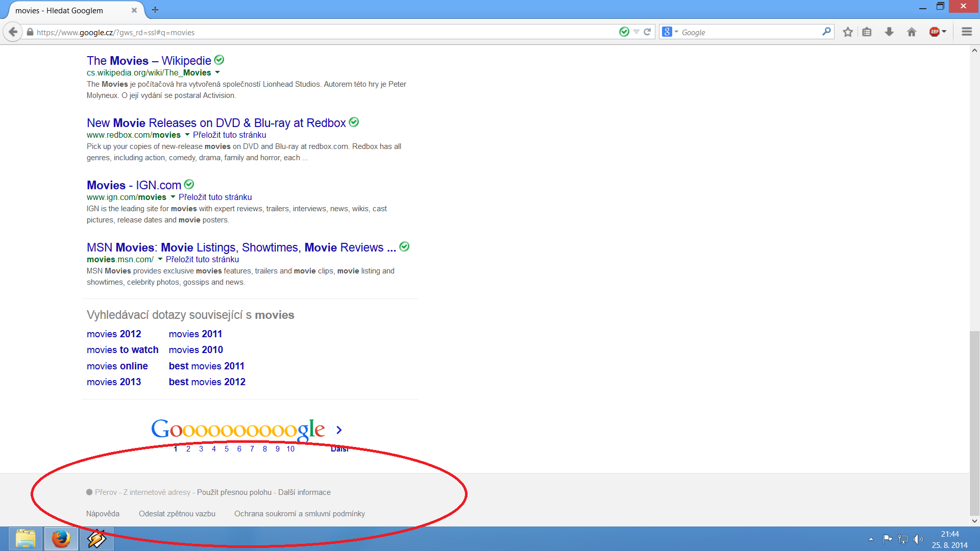Click related search 'movies to watch'
This screenshot has height=551, width=980.
(122, 350)
